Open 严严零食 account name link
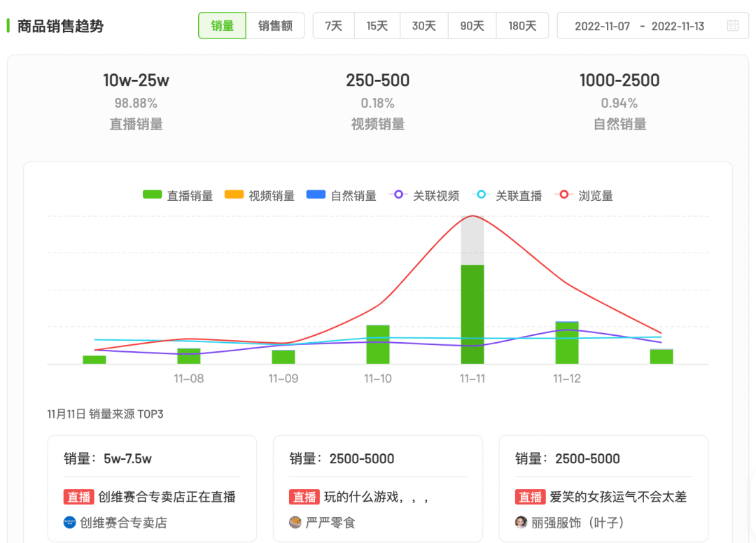Image resolution: width=756 pixels, height=543 pixels. [330, 523]
